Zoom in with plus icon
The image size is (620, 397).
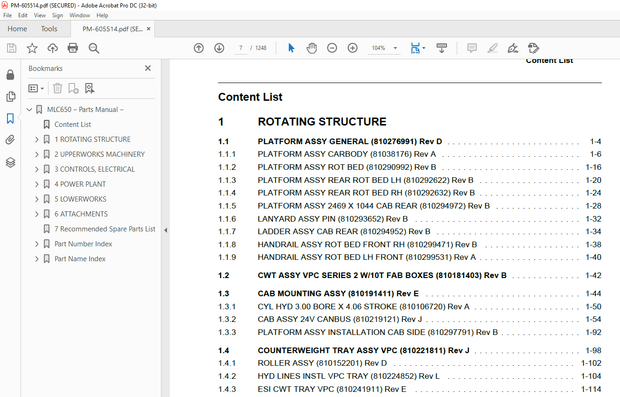[x=352, y=48]
